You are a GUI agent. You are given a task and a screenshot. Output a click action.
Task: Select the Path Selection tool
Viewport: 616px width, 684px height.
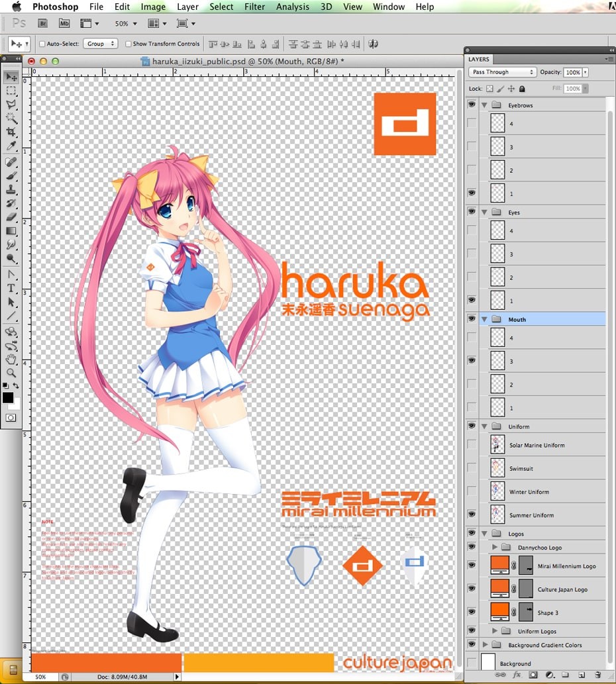pos(11,302)
